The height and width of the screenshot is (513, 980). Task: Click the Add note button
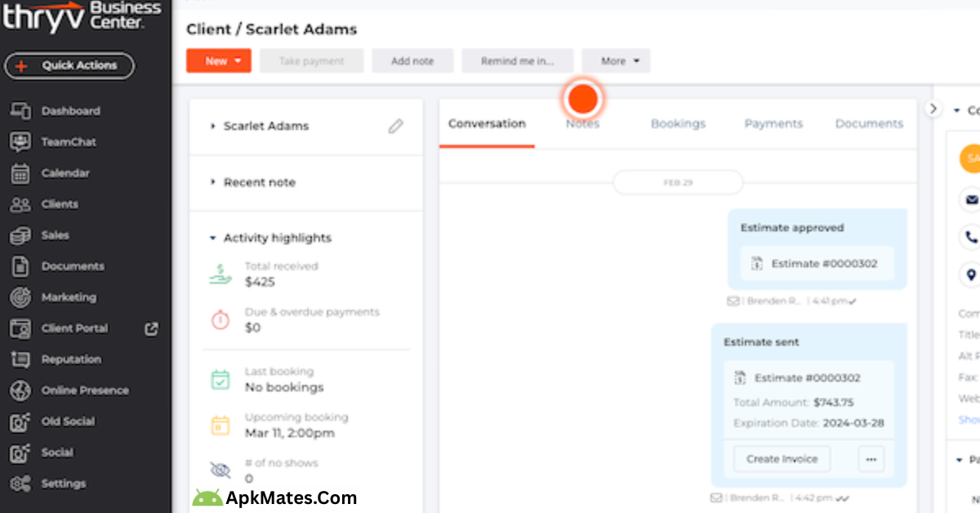click(412, 60)
